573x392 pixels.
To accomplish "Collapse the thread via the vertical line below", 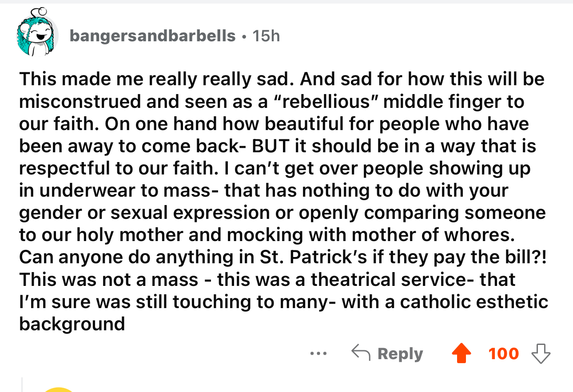I will pos(22,384).
